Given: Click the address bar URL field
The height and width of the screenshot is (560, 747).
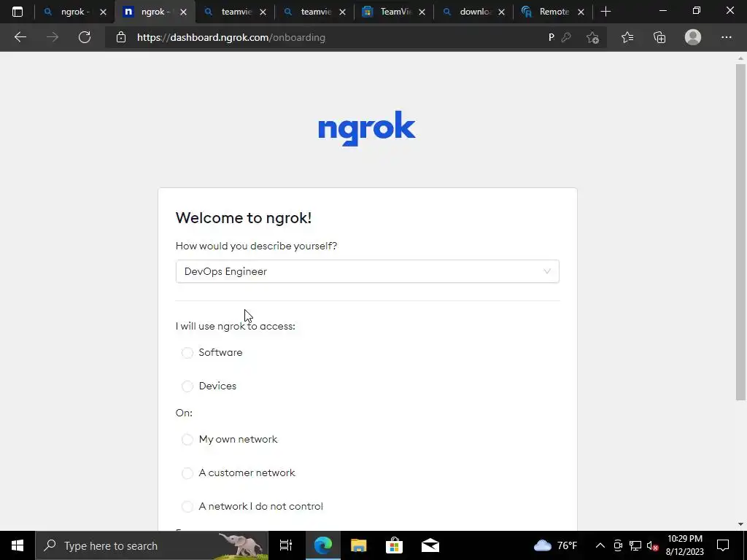Looking at the screenshot, I should [x=333, y=37].
